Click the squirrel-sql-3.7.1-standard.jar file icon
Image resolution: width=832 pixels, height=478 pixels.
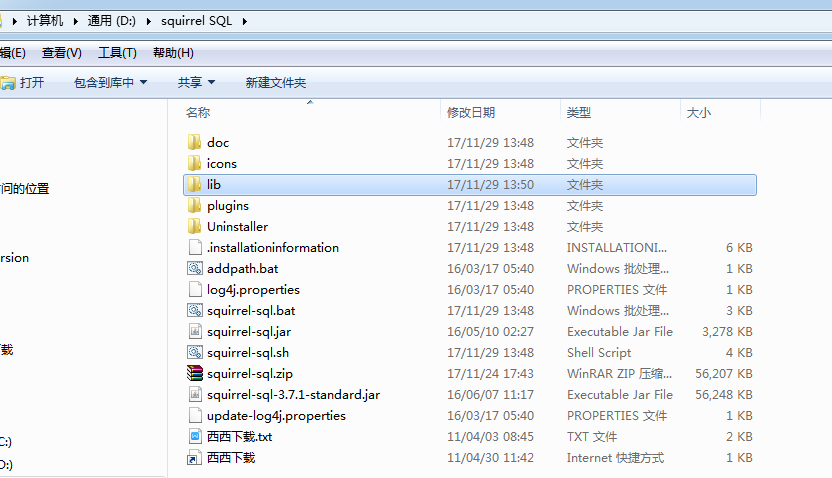195,395
